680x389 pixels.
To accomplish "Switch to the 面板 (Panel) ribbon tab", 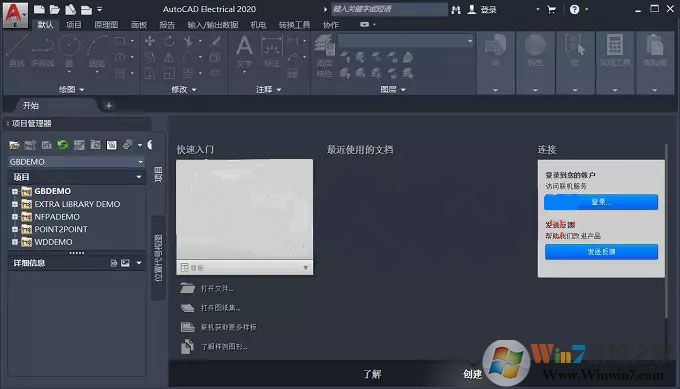I will [138, 25].
